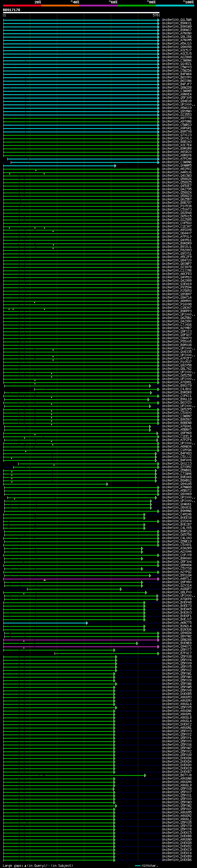
Task: Select the UniRef100_Q08335 label
Action: point(177,352)
